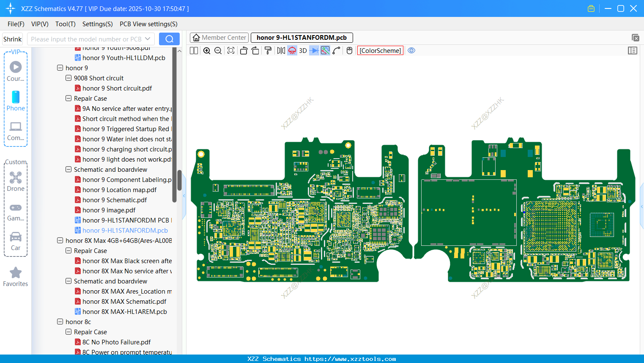The image size is (644, 363).
Task: Rotate the board counterclockwise
Action: [244, 51]
